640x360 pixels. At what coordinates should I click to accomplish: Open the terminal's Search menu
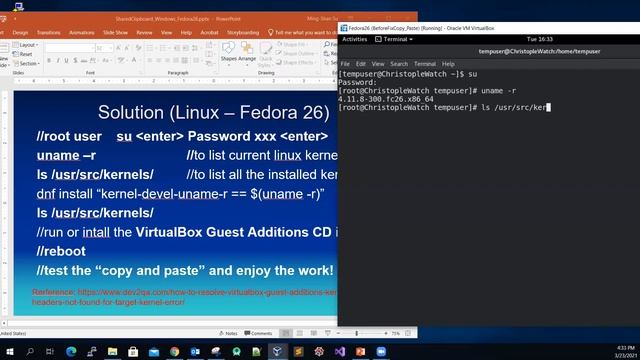[x=399, y=64]
